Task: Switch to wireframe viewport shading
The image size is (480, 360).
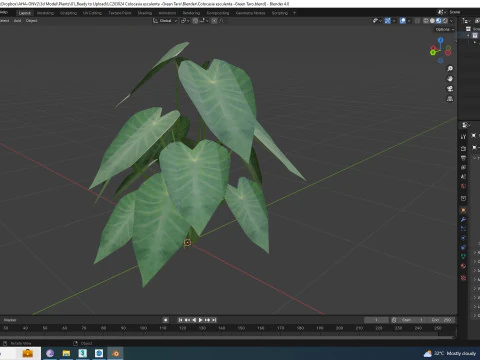Action: coord(426,21)
